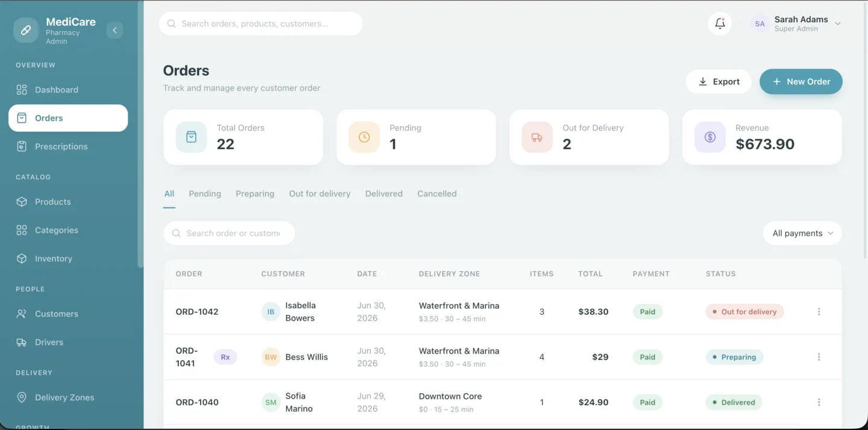Open row actions menu for ORD-1042
868x430 pixels.
pyautogui.click(x=819, y=312)
